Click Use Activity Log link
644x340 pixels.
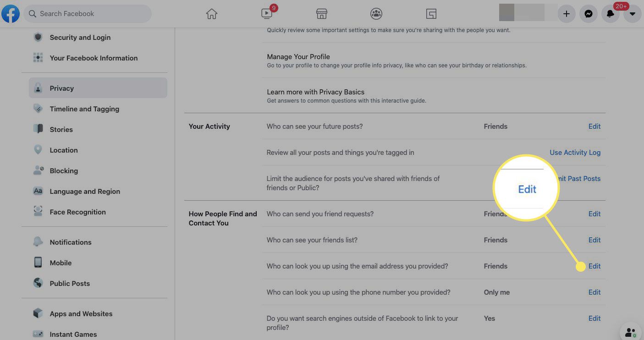[x=575, y=153]
